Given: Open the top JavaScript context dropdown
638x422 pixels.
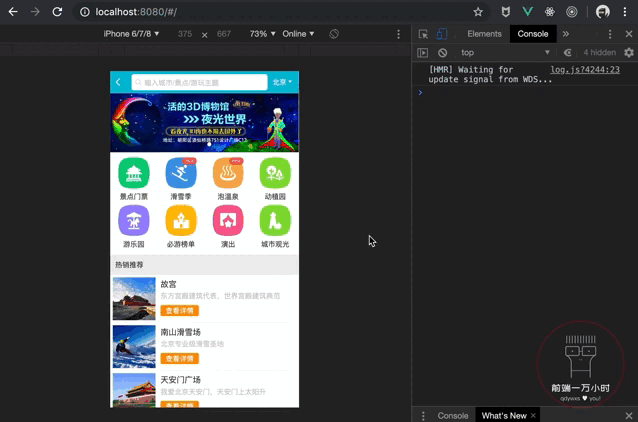Looking at the screenshot, I should (505, 52).
